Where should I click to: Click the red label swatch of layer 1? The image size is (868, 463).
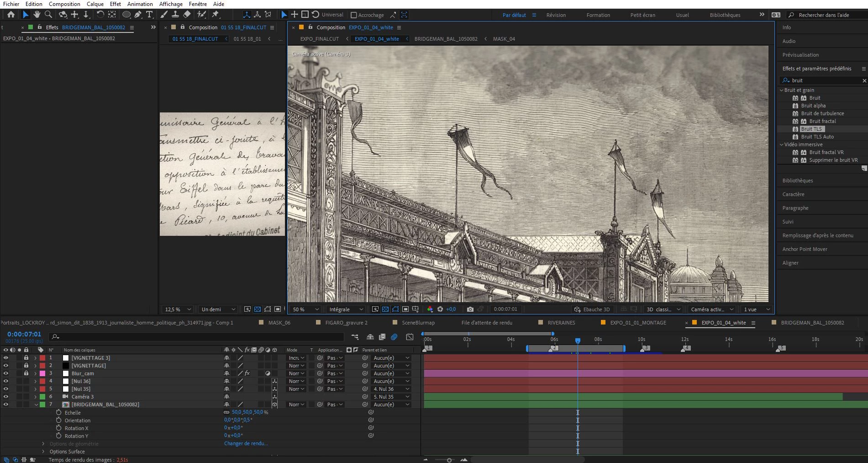(x=42, y=358)
